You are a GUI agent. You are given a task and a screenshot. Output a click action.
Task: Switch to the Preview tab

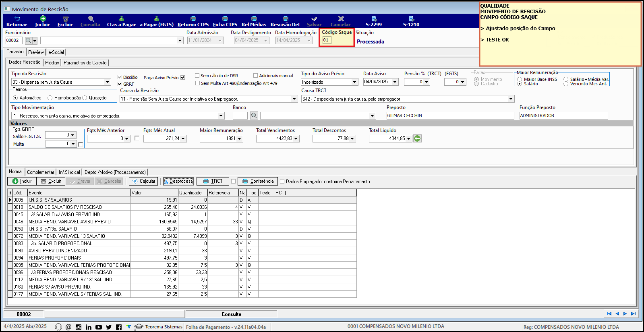(36, 52)
